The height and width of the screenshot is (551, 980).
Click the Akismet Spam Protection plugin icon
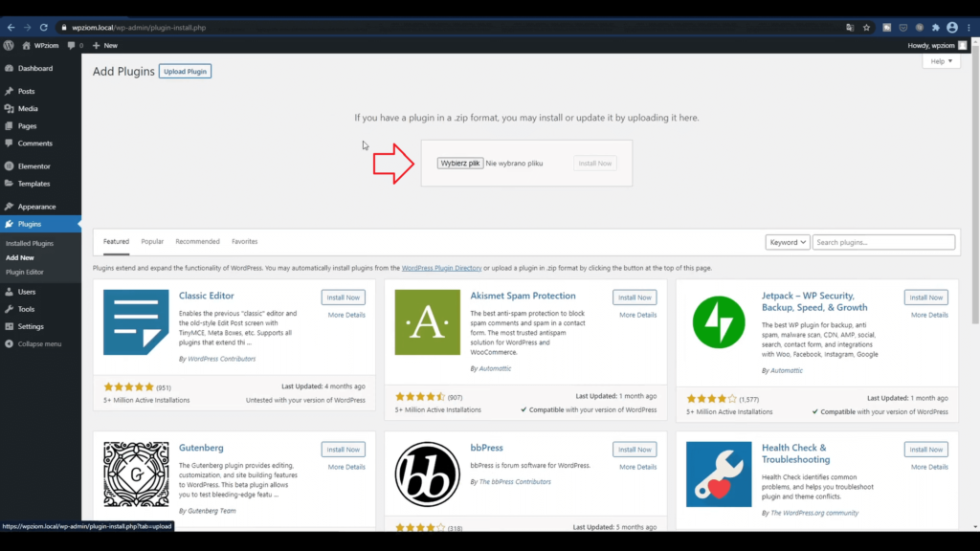427,322
